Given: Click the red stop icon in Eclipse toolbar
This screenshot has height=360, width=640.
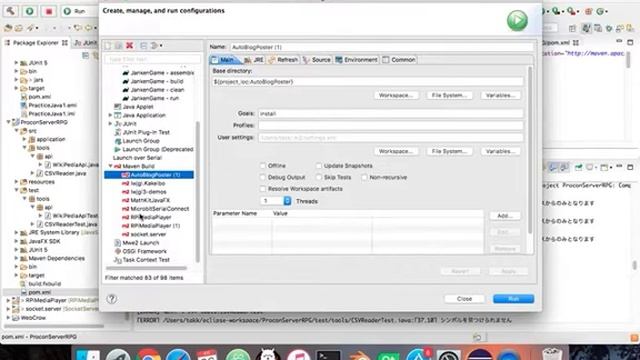Looking at the screenshot, I should click(49, 11).
